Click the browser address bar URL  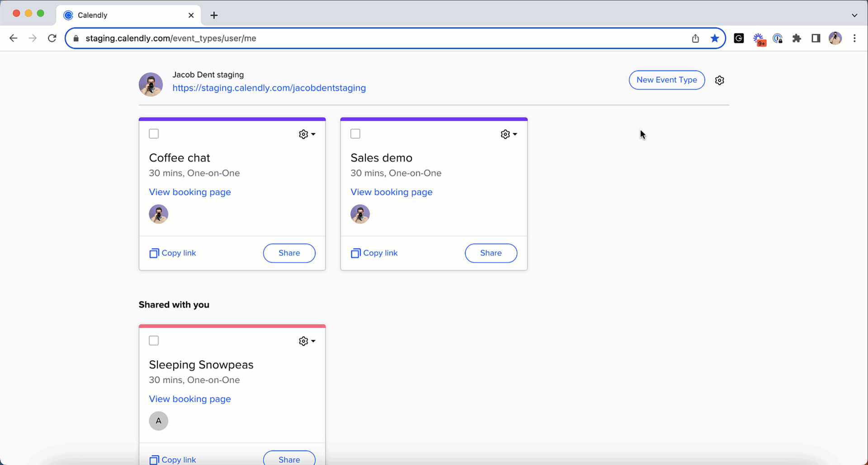point(316,38)
